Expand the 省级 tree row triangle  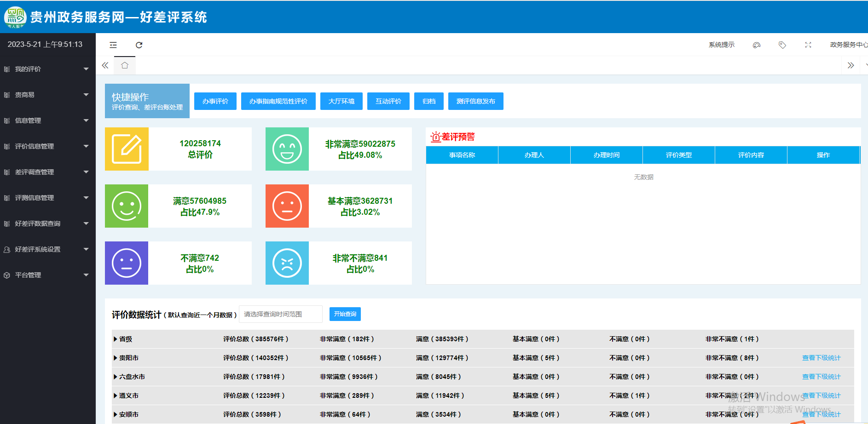pos(116,339)
